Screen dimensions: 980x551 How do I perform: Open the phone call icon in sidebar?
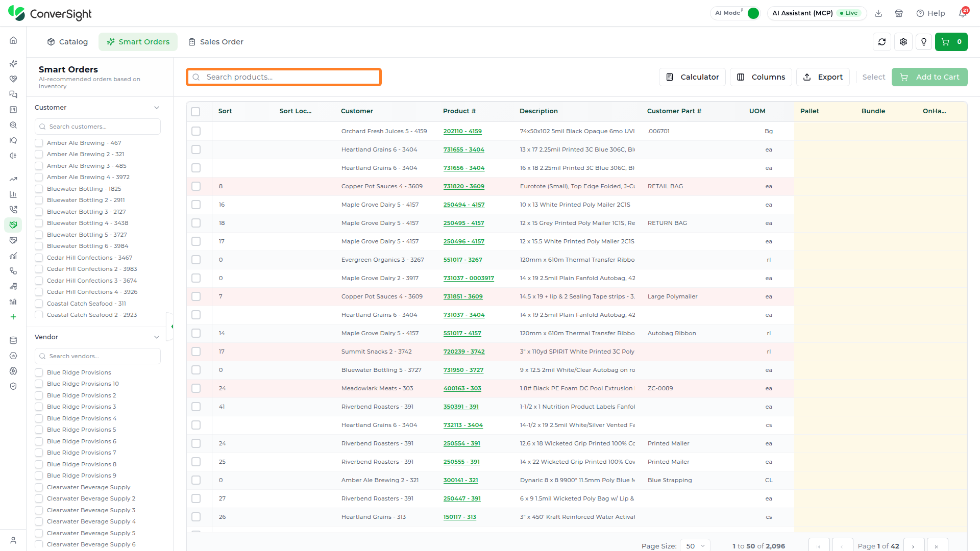point(13,210)
